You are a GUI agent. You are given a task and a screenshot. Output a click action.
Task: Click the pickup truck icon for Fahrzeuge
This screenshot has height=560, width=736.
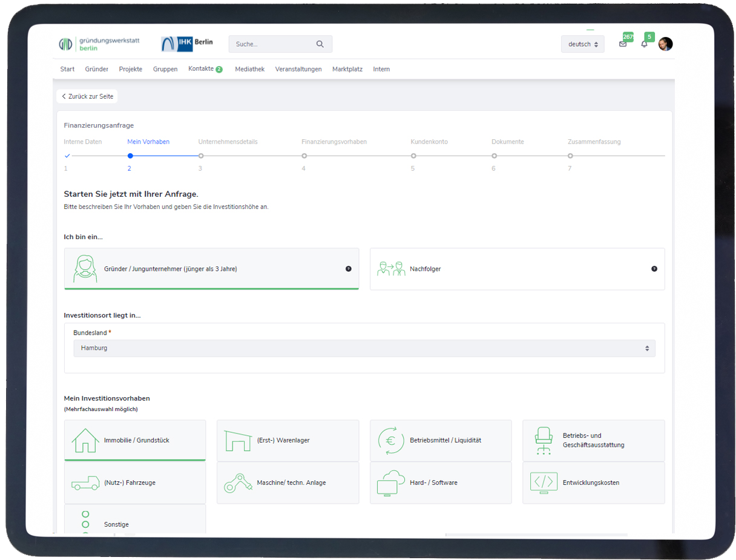[85, 483]
